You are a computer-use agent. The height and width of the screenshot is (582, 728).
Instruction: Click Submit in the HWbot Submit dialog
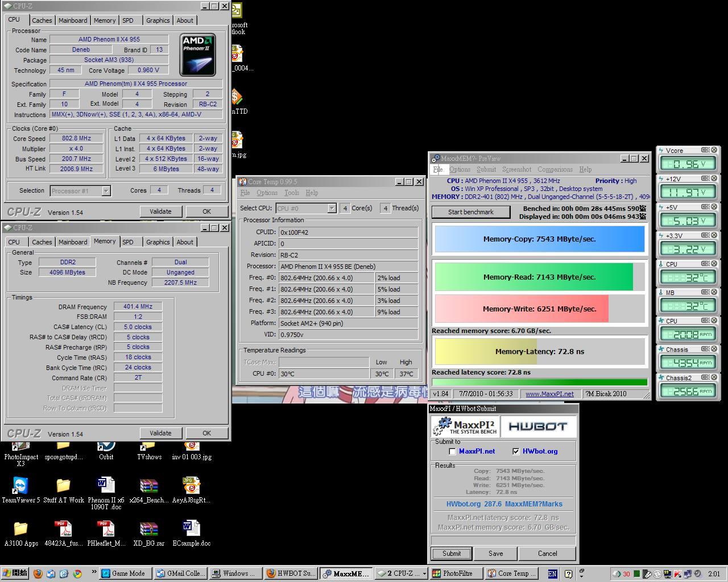452,554
